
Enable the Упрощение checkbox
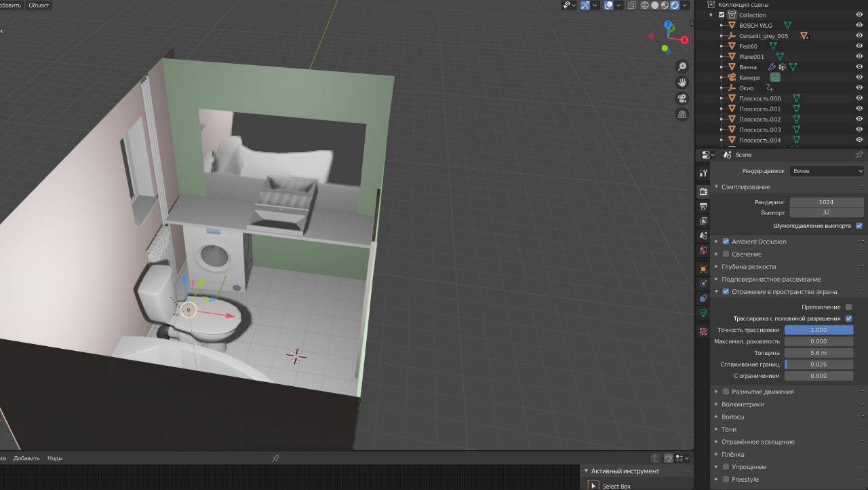coord(726,467)
